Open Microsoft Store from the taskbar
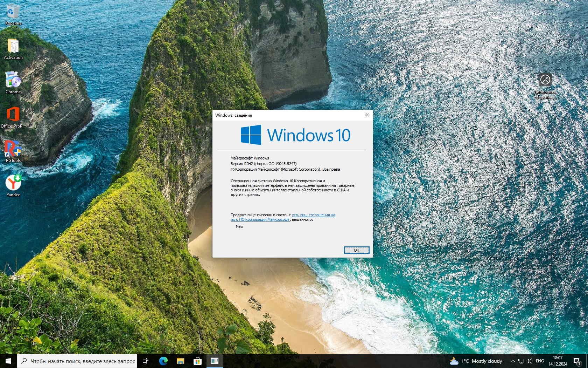The height and width of the screenshot is (368, 588). click(x=197, y=361)
